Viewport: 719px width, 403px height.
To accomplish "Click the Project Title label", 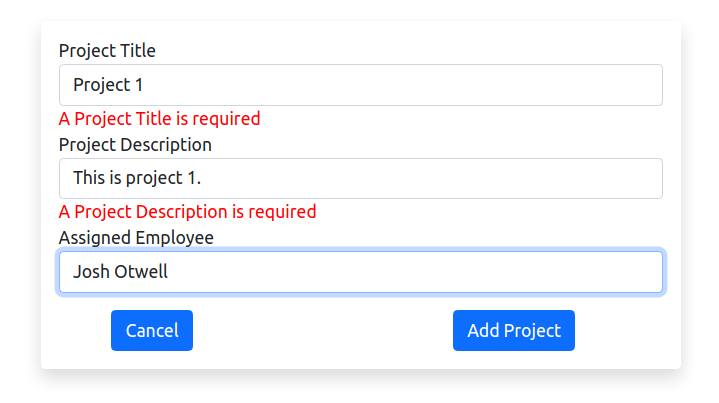I will click(107, 50).
